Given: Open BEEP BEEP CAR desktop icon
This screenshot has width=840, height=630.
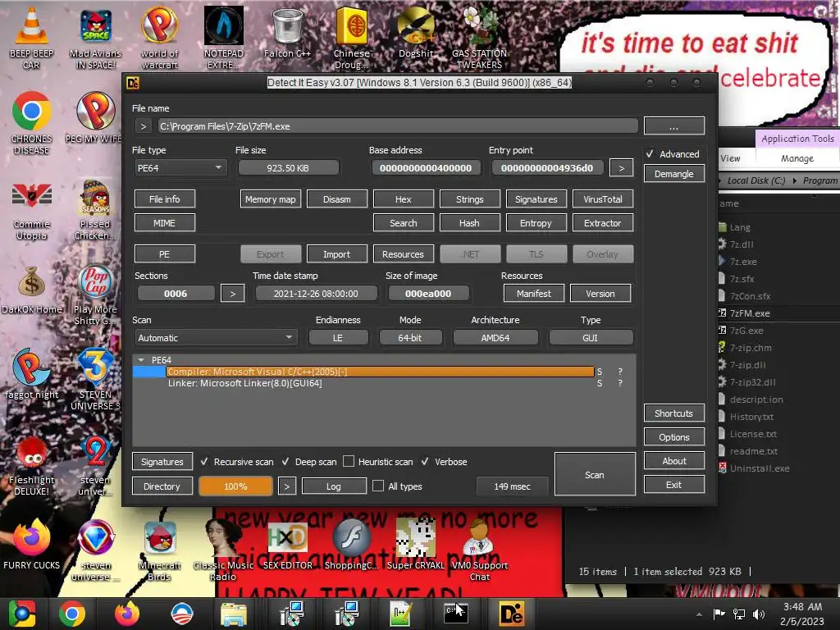Looking at the screenshot, I should click(31, 38).
